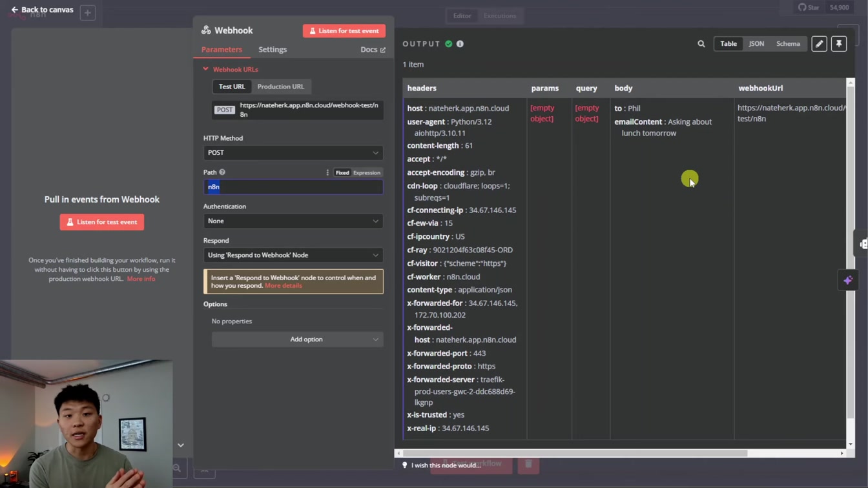Screen dimensions: 868x488
Task: Switch output view to Table
Action: tap(728, 44)
